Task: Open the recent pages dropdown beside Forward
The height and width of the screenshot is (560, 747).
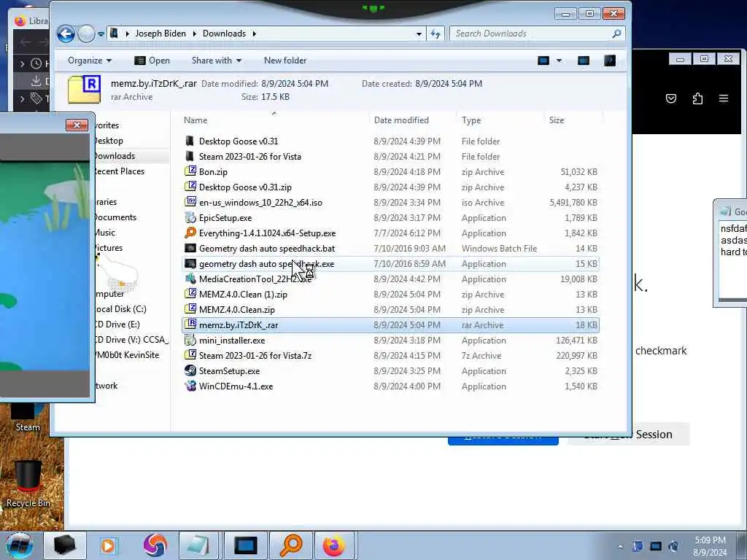Action: click(x=101, y=34)
